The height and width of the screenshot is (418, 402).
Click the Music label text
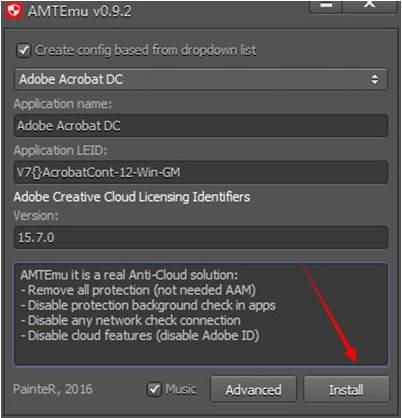point(181,389)
